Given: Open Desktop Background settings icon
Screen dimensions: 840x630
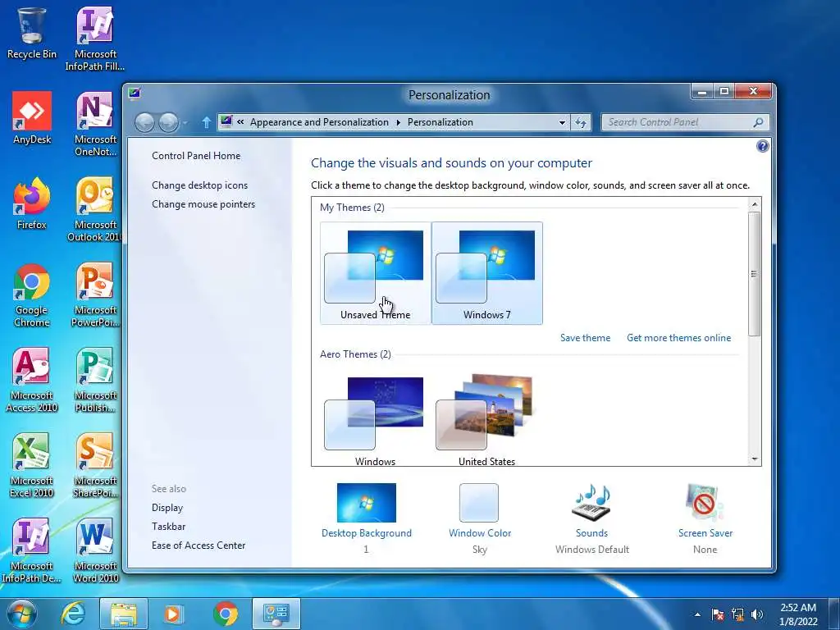Looking at the screenshot, I should [367, 503].
